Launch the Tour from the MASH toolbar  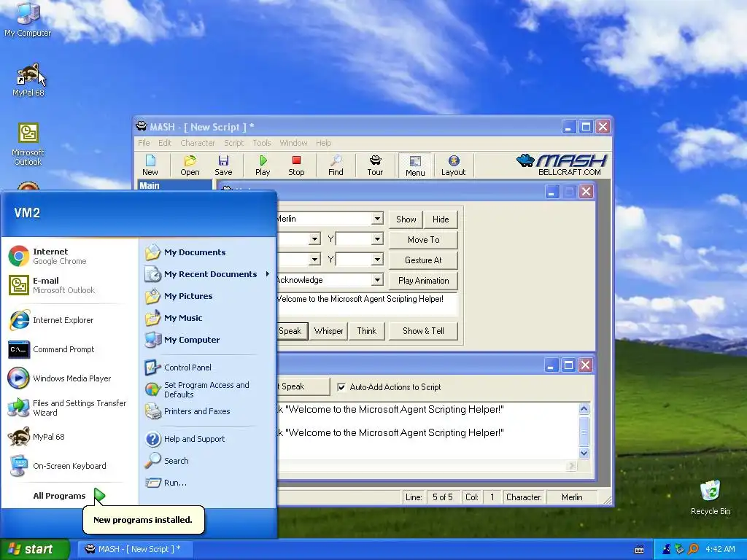pos(375,166)
